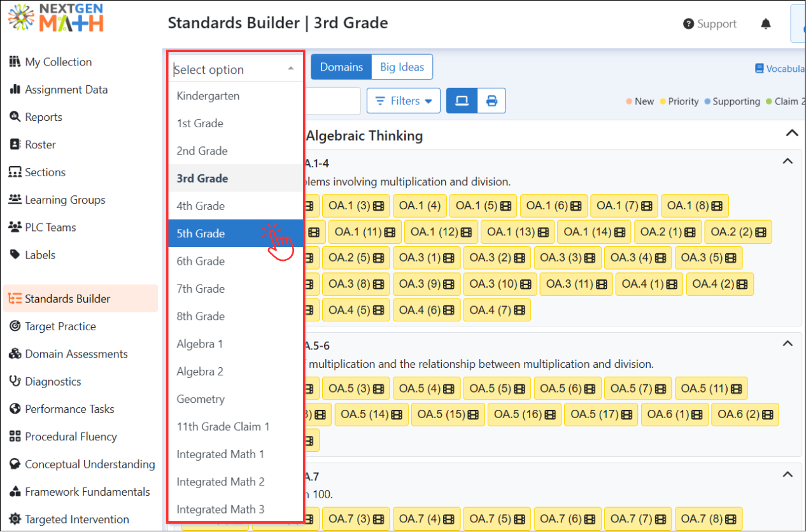Screen dimensions: 806x532
Task: Collapse the Algebraic Thinking domain section
Action: (791, 134)
